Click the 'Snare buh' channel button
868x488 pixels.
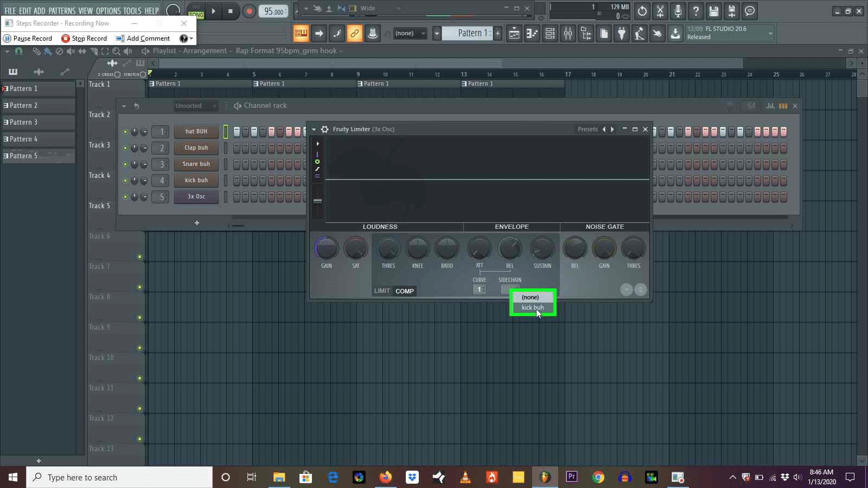click(196, 164)
